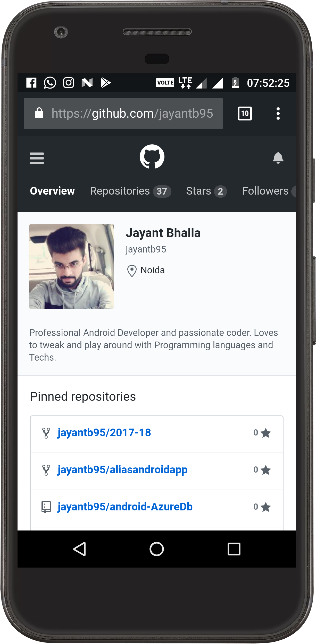Tap the padlock icon in the address bar
Image resolution: width=316 pixels, height=644 pixels.
(x=39, y=113)
